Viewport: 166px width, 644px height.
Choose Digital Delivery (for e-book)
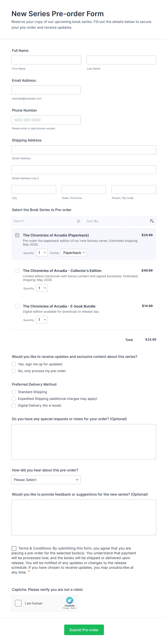click(14, 405)
